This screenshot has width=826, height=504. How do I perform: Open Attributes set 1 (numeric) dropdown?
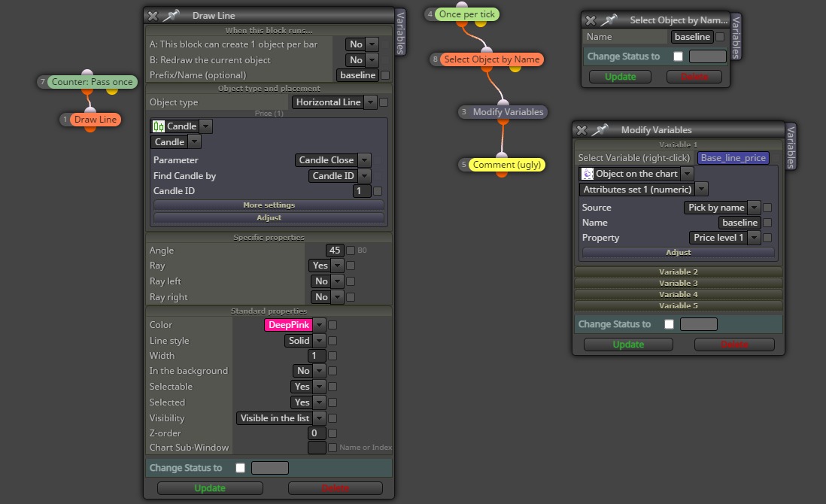pos(644,189)
